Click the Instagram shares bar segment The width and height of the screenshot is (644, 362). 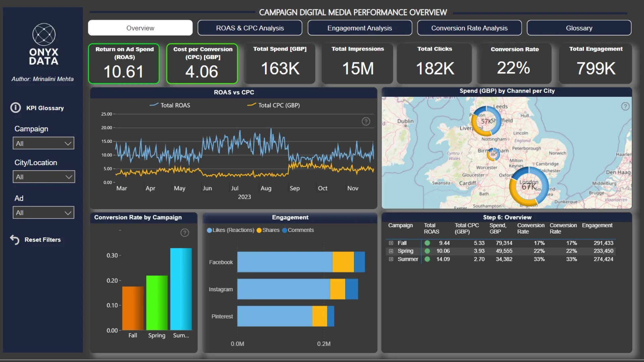point(337,289)
